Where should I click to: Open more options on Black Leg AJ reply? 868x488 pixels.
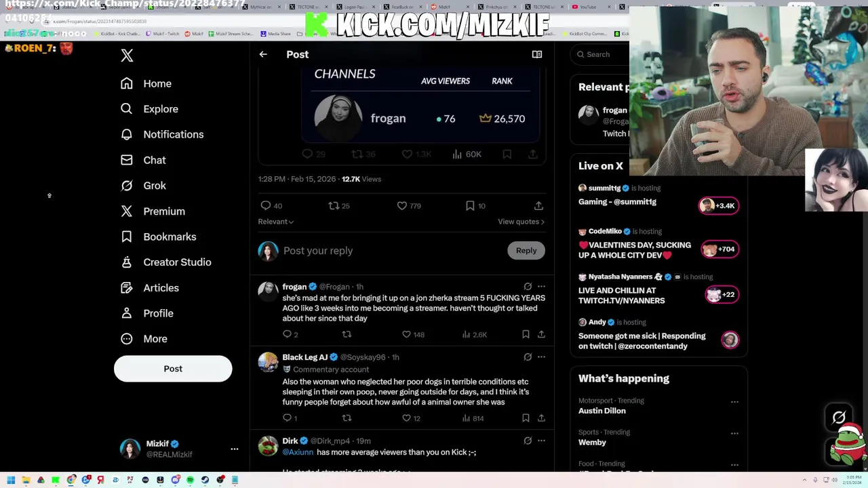[541, 357]
